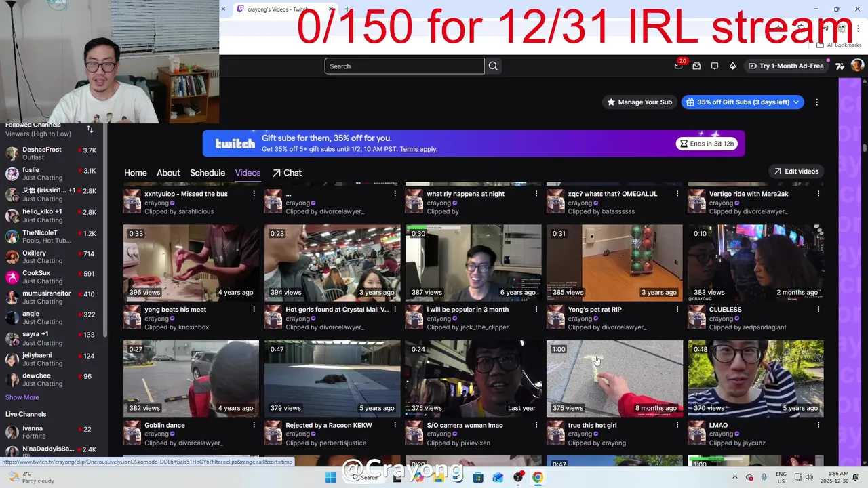
Task: Click the page vertical scrollbar thumb
Action: [865, 148]
